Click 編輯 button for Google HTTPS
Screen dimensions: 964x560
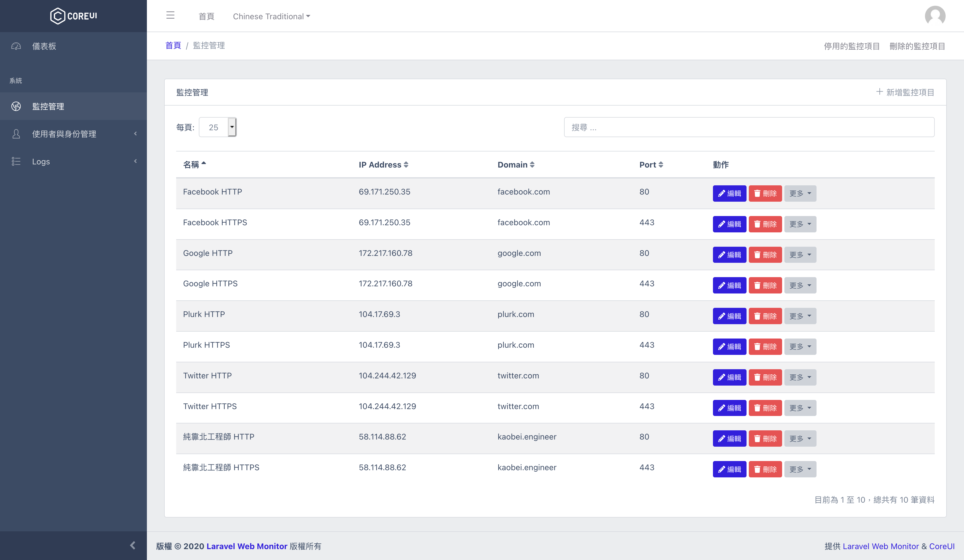pos(729,285)
